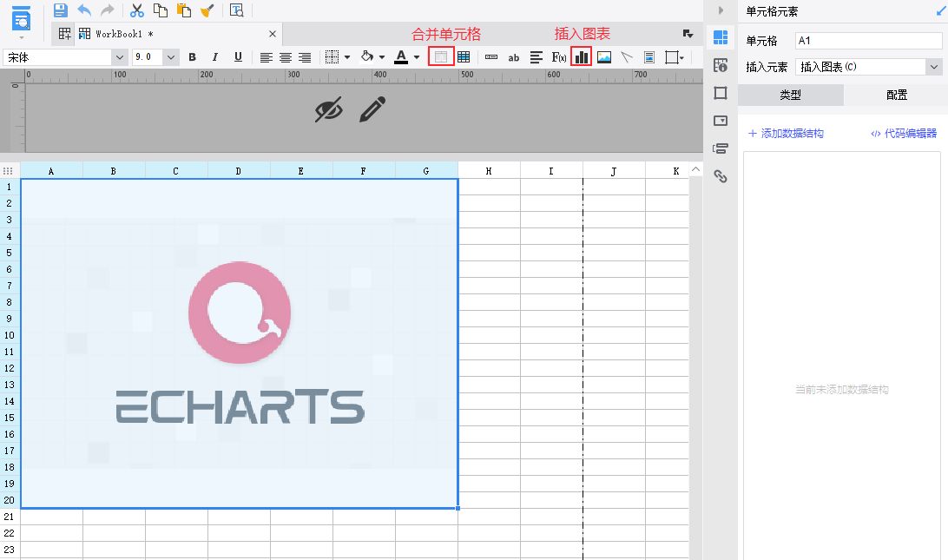Click the 单元格 A1 input field
The width and height of the screenshot is (948, 560).
[x=868, y=41]
